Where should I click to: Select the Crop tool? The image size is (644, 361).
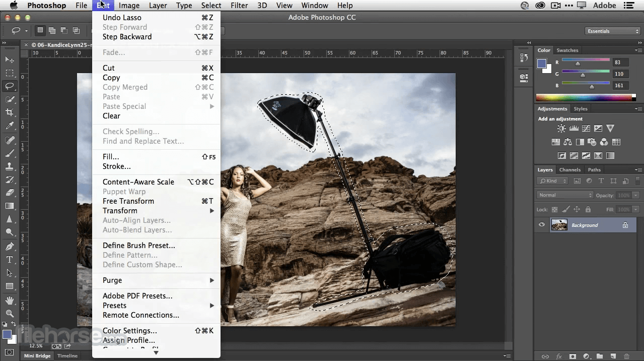[x=10, y=112]
